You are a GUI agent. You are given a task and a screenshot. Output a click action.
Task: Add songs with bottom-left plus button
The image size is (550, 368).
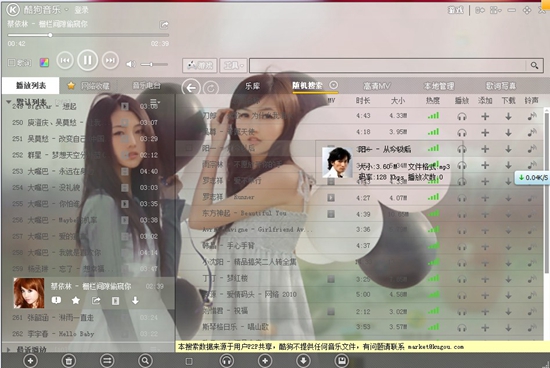coord(31,360)
